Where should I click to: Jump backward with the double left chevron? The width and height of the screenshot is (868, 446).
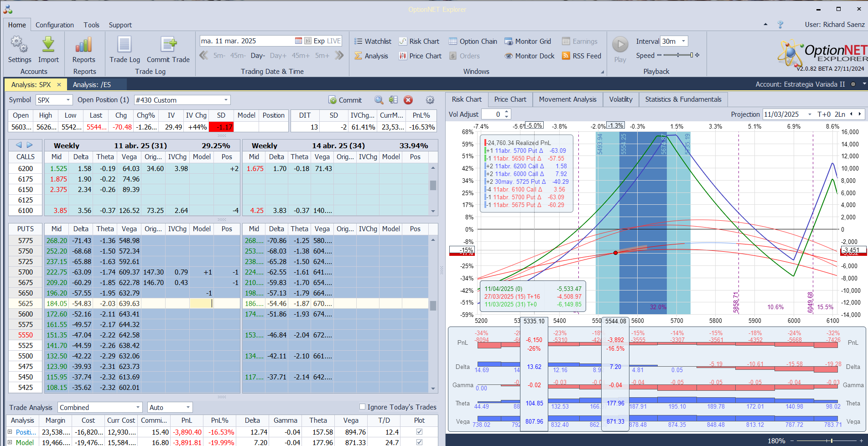[x=203, y=55]
